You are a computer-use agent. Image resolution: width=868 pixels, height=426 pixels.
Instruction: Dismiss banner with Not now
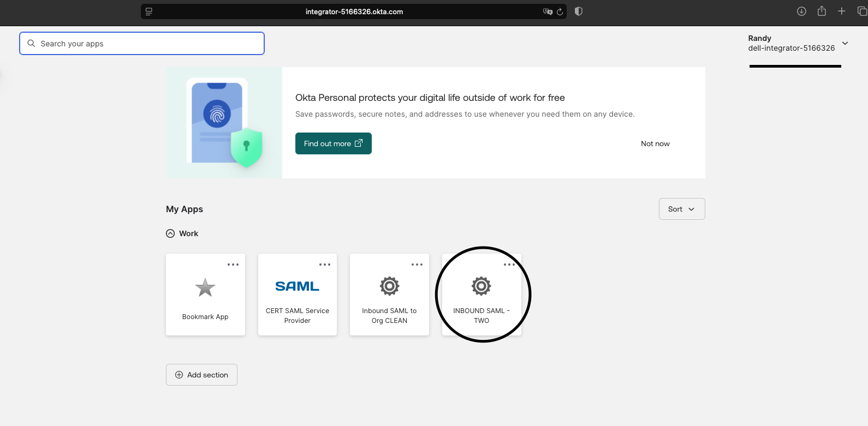tap(655, 143)
